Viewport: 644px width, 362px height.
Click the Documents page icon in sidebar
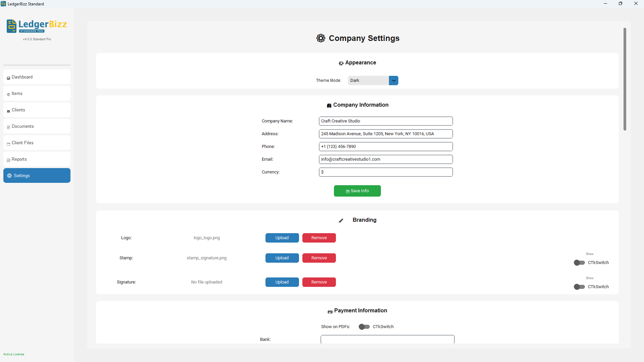tap(8, 127)
